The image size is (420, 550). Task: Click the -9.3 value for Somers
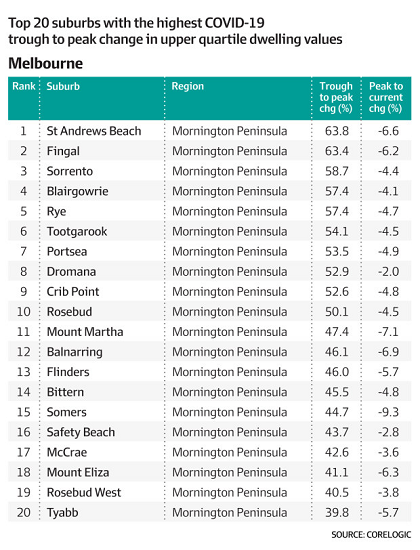click(x=388, y=412)
